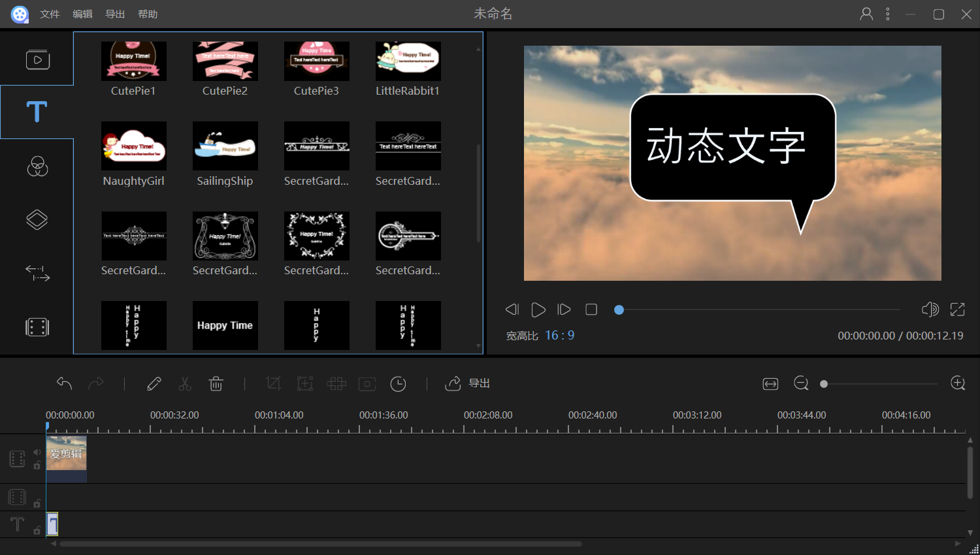Select the horizontal Happy Time text template
The image size is (980, 555).
[x=225, y=325]
